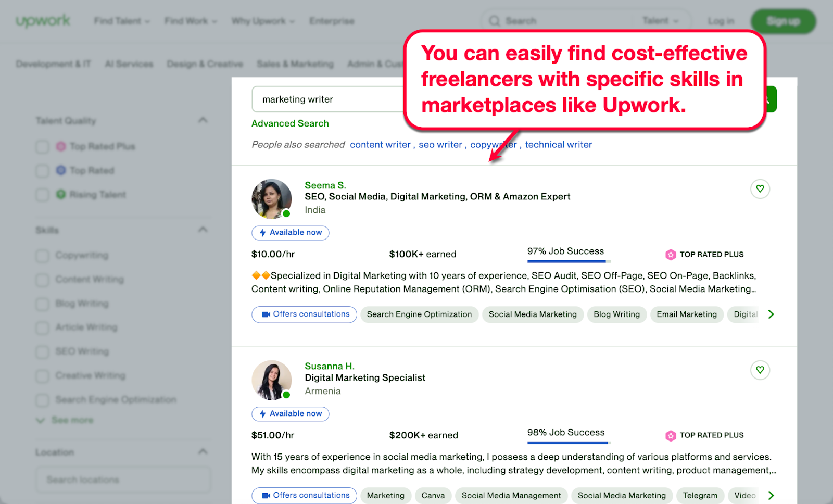833x504 pixels.
Task: Click the content writer suggestion
Action: point(380,145)
